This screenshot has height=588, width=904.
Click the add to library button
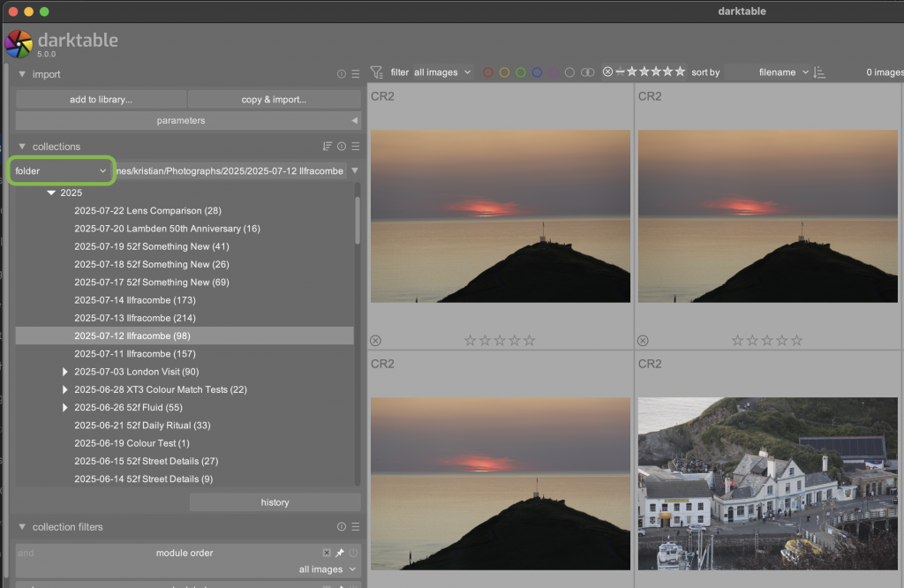(x=101, y=100)
